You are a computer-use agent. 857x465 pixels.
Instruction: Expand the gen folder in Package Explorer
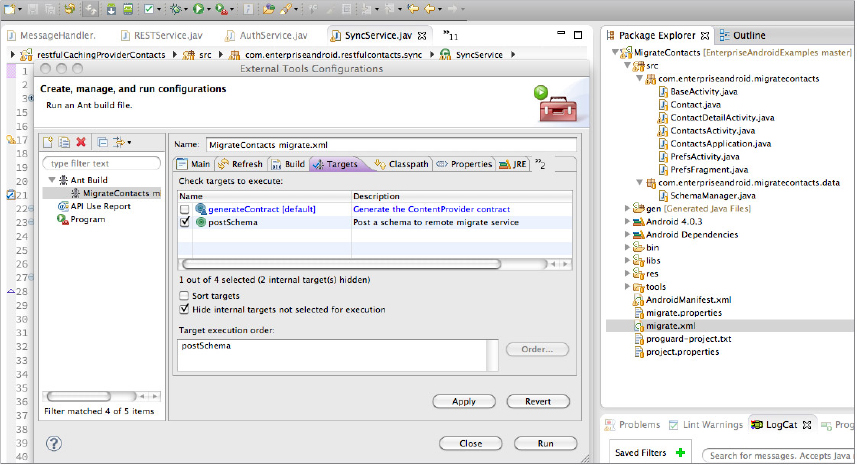(627, 208)
